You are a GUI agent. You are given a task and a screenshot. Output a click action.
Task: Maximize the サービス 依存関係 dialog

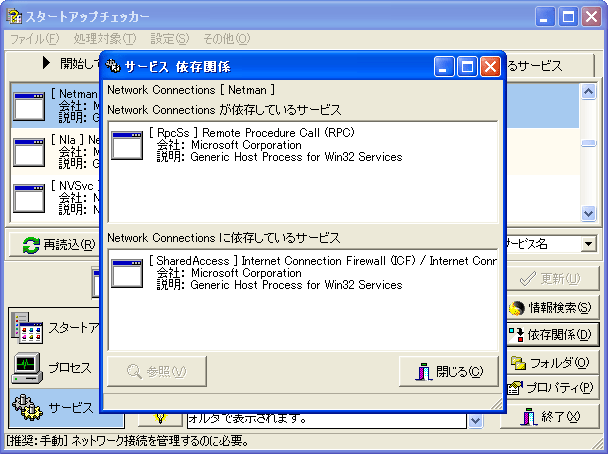[x=467, y=67]
